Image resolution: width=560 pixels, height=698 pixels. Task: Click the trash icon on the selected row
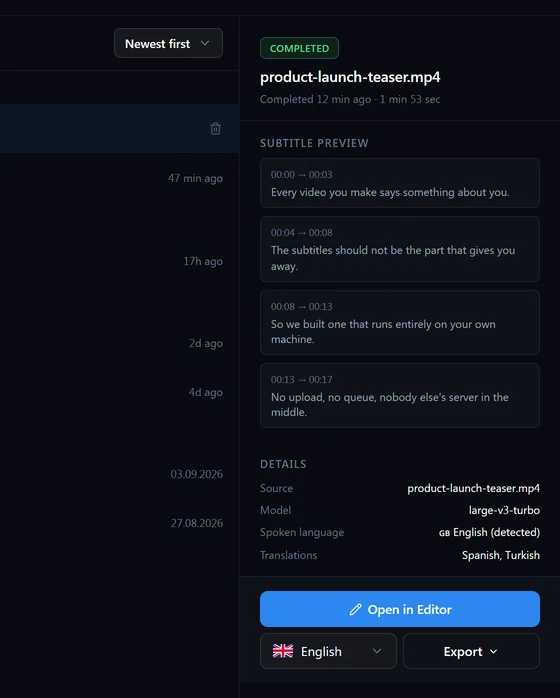tap(215, 129)
